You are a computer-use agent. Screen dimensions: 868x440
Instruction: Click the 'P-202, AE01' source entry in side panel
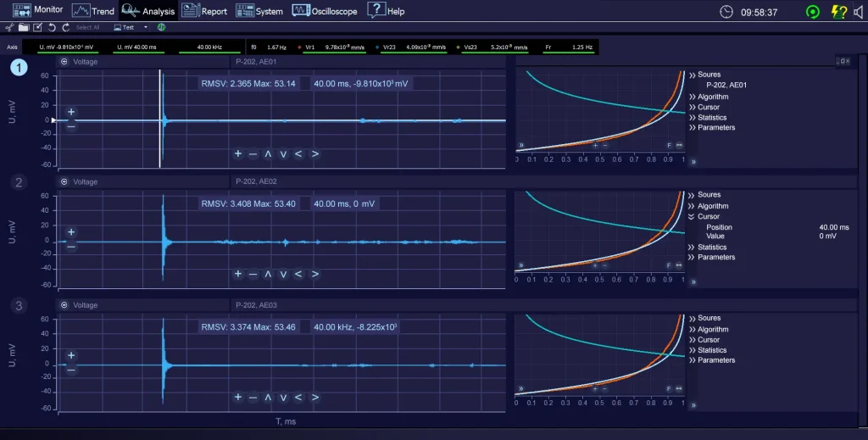point(726,86)
